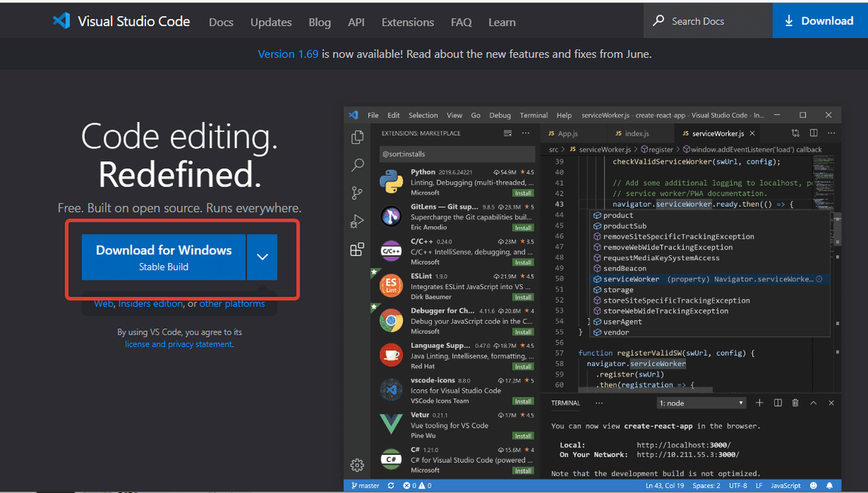
Task: Open terminal panel ellipsis menu next to TERMINAL
Action: [x=599, y=403]
